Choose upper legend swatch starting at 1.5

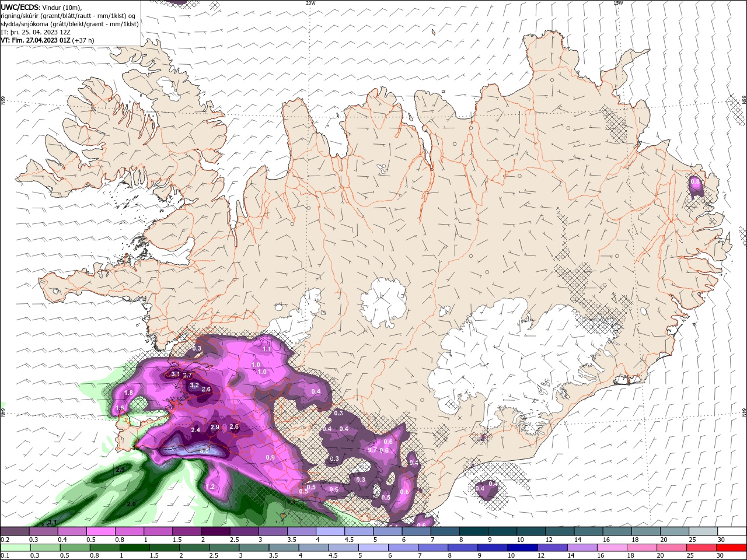tap(186, 531)
